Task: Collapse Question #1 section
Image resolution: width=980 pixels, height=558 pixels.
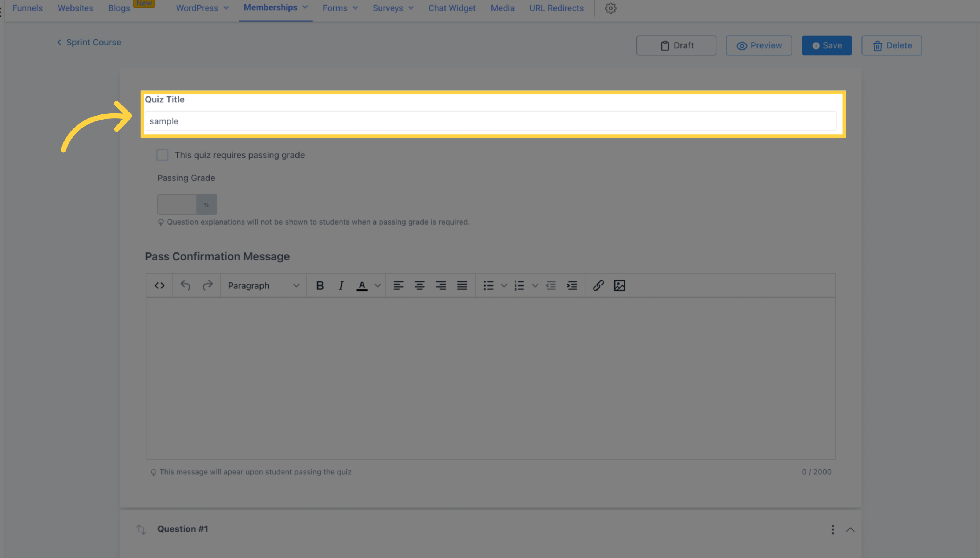Action: pyautogui.click(x=850, y=529)
